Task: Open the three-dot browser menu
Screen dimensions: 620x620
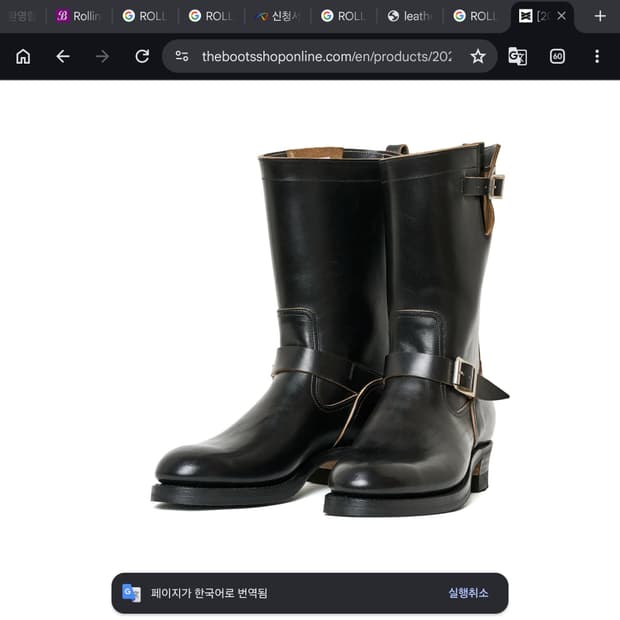Action: (x=597, y=57)
